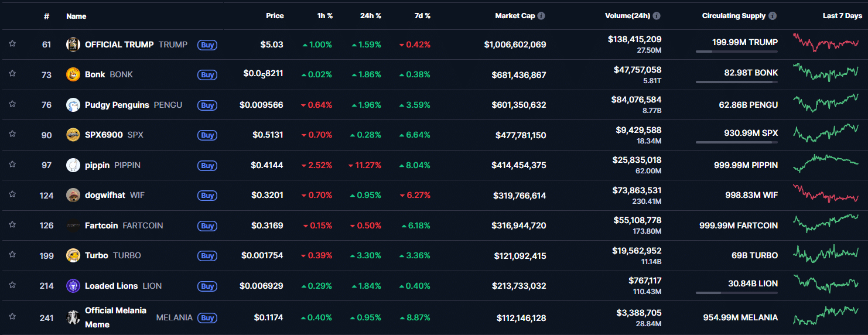Open the Pudgy Penguins logo icon
The image size is (868, 335).
pos(73,105)
